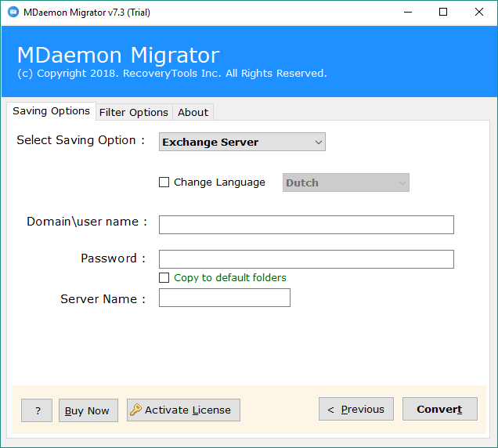
Task: Go back with the Previous button
Action: [356, 409]
